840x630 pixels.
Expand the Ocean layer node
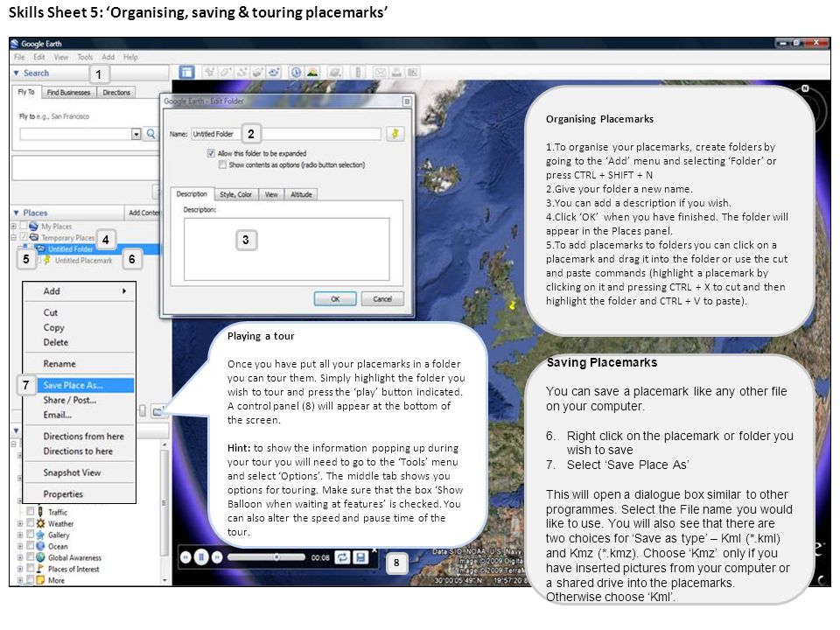(x=20, y=546)
